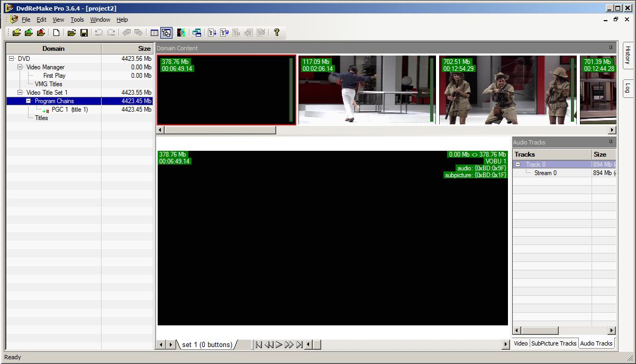The image size is (636, 364).
Task: Collapse the Video Manager tree node
Action: point(20,67)
